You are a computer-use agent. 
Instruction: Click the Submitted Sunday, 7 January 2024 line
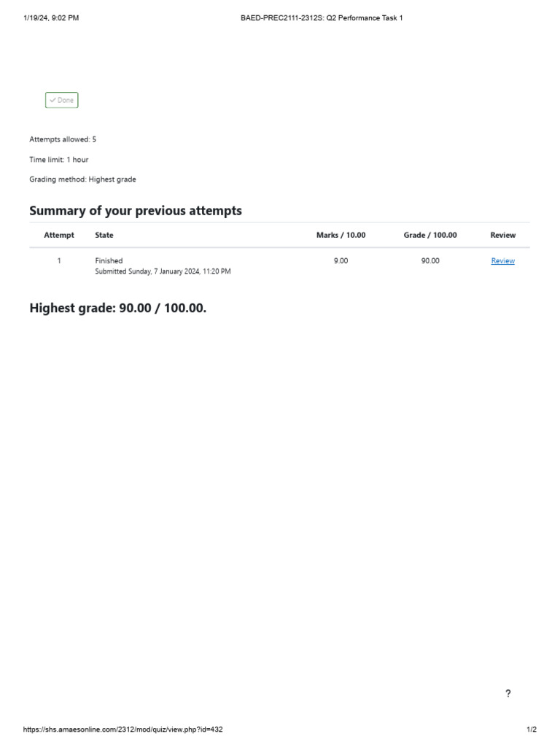click(x=163, y=271)
